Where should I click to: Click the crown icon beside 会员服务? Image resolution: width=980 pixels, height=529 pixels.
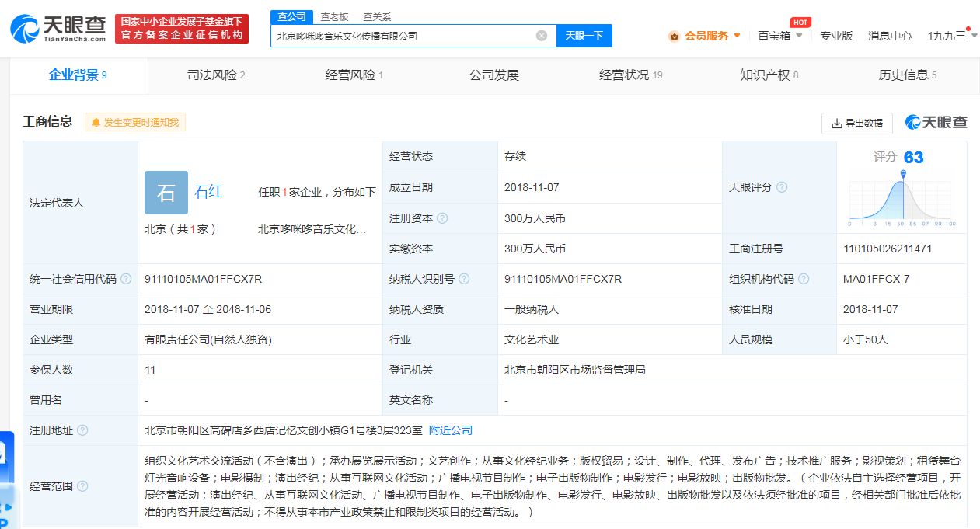tap(674, 36)
